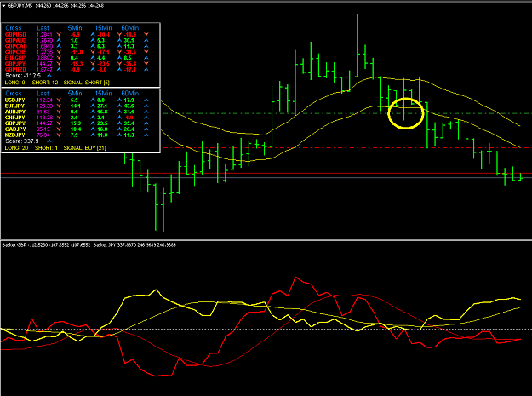Image resolution: width=532 pixels, height=396 pixels.
Task: Select NZDJPY cross row label
Action: point(15,135)
